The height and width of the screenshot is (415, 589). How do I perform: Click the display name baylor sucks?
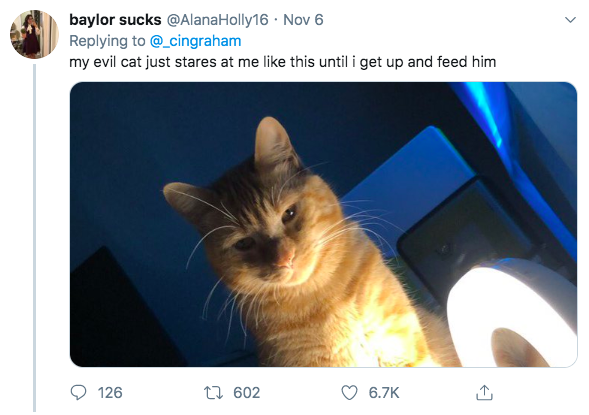(115, 20)
